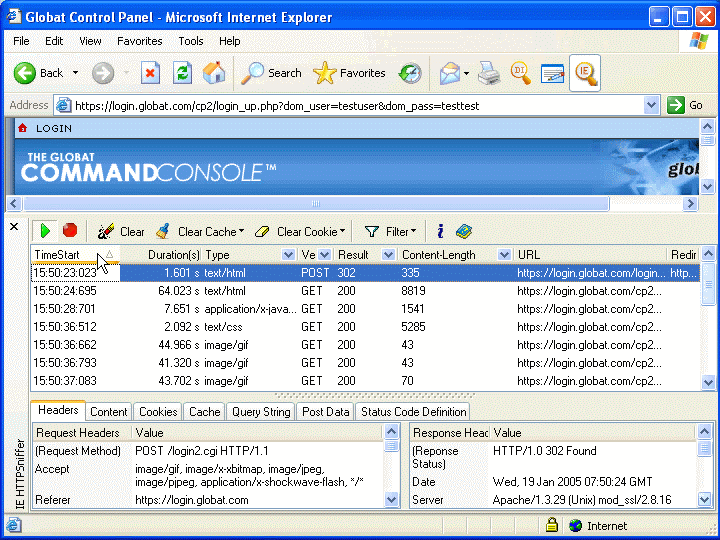This screenshot has height=540, width=720.
Task: Close the IE HTTPSniffer panel
Action: click(14, 227)
